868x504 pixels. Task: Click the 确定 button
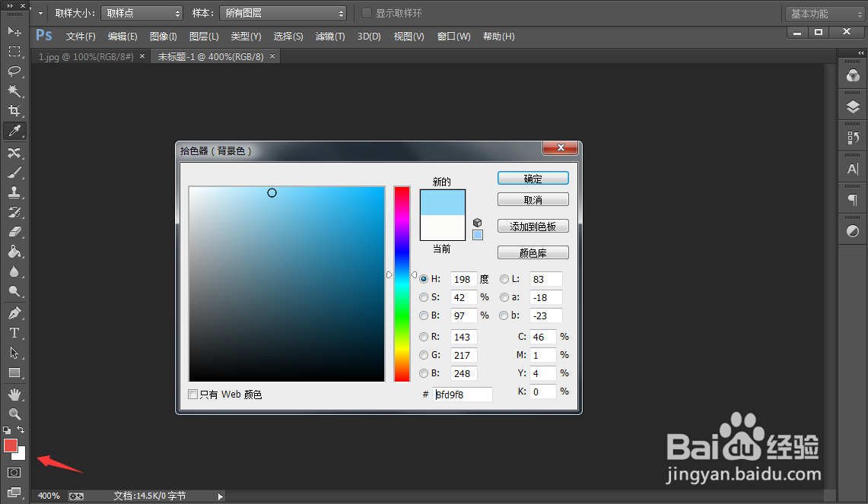click(x=533, y=177)
